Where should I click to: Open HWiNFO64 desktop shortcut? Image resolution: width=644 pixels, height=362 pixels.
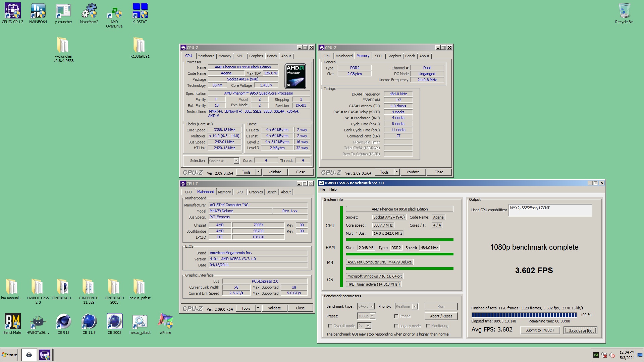pos(38,13)
